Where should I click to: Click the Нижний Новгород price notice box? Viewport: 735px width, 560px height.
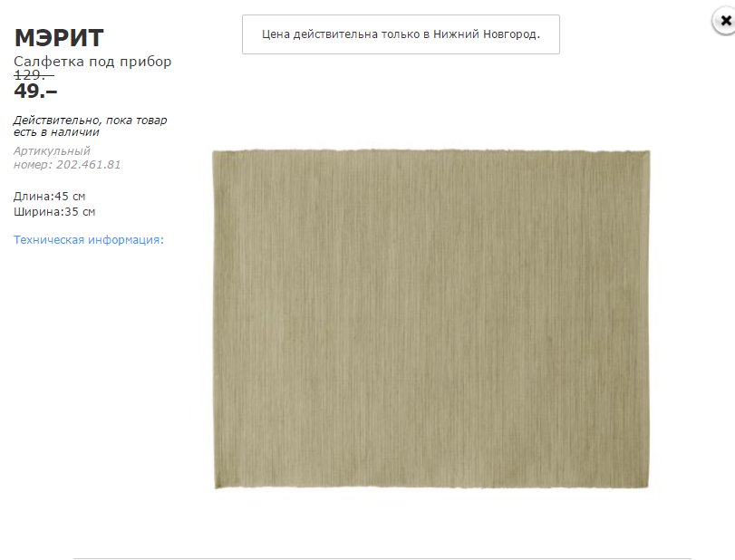pos(401,34)
